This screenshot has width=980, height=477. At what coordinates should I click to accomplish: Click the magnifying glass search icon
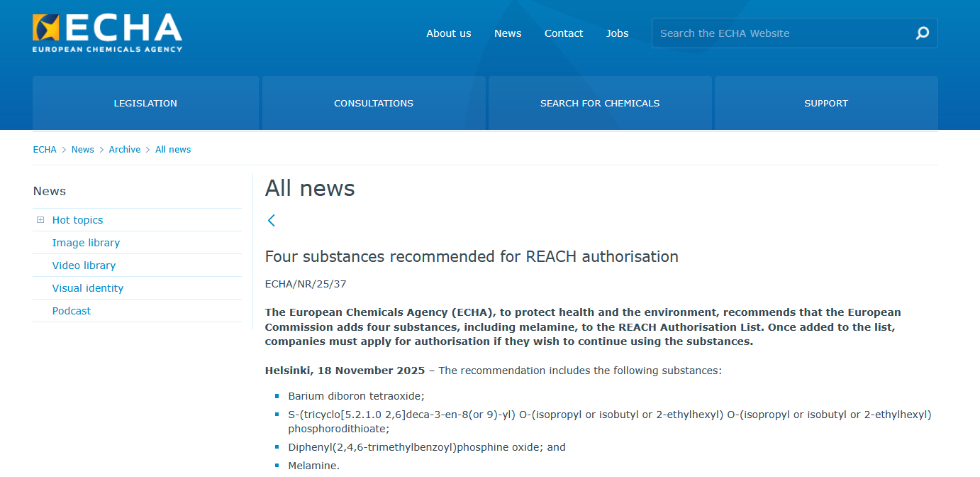(922, 33)
